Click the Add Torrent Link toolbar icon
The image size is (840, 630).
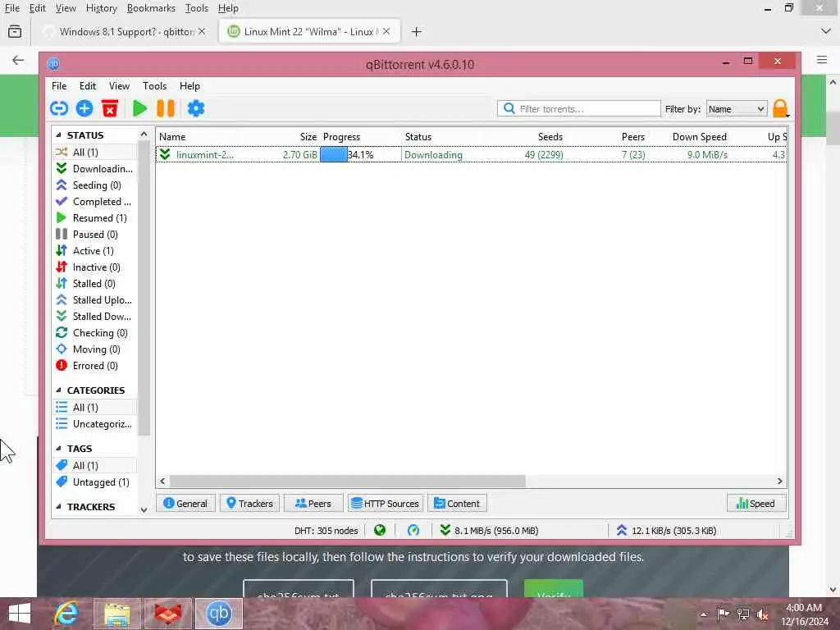click(x=59, y=109)
